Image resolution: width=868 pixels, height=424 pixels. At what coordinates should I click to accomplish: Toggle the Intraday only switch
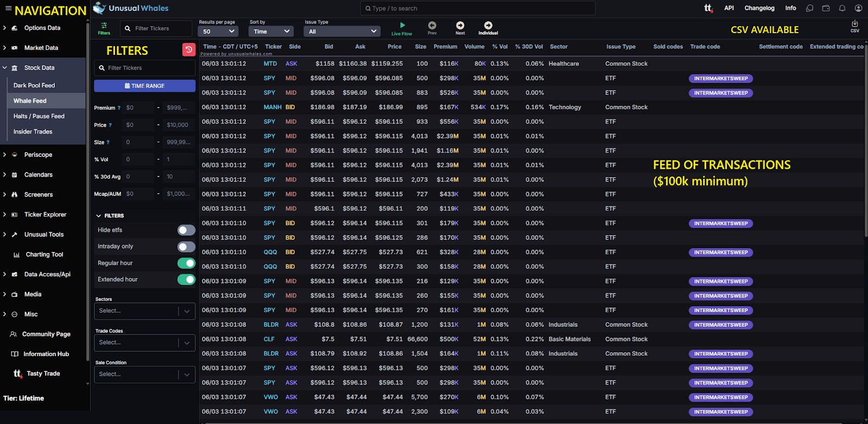point(186,247)
